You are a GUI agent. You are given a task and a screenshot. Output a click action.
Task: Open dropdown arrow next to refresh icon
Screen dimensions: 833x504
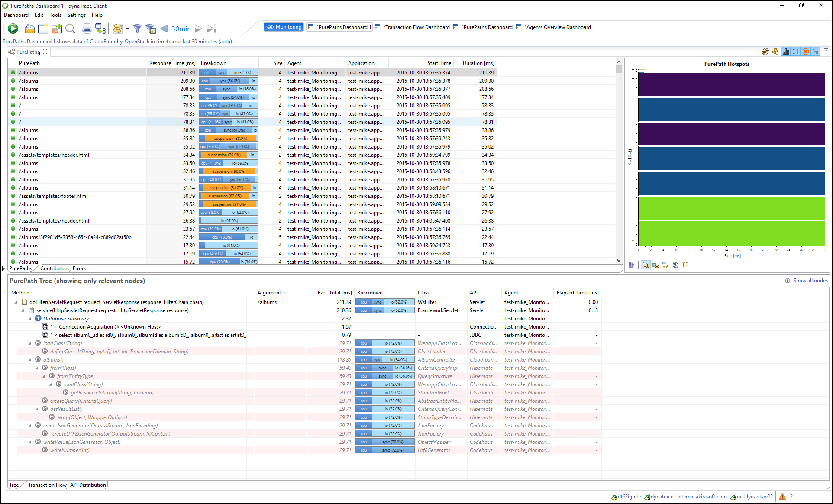(x=127, y=29)
